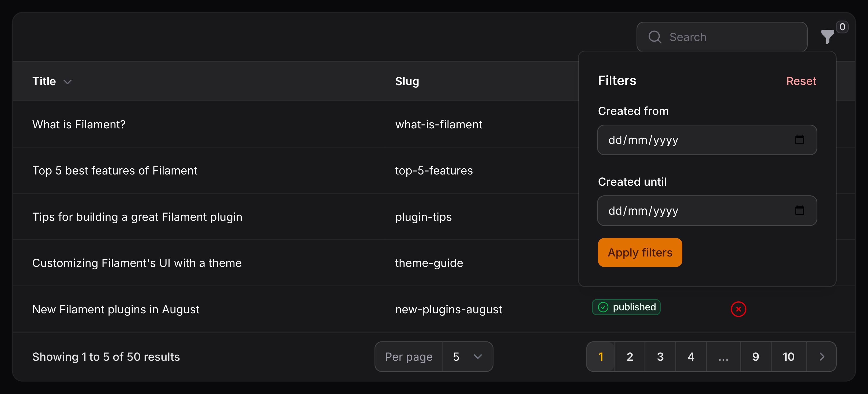Open the per page selector

[x=467, y=356]
